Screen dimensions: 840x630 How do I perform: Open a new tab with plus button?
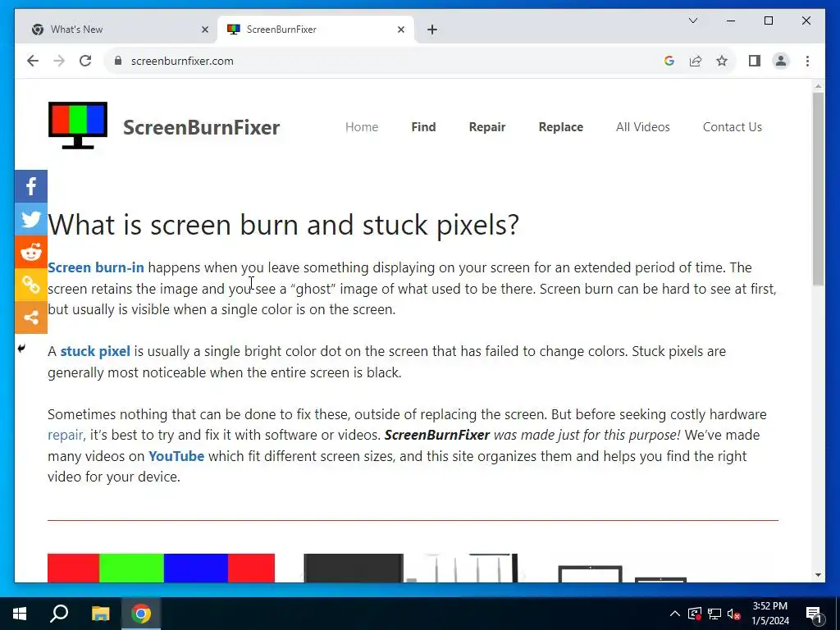point(432,30)
